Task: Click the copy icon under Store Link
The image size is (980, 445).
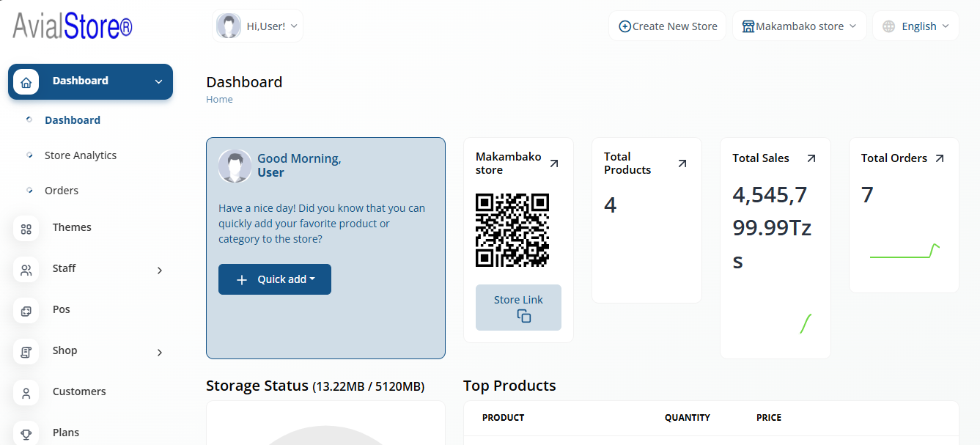Action: click(523, 316)
